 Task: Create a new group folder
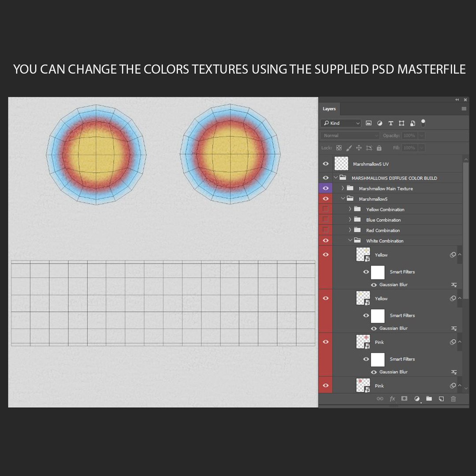(x=429, y=398)
